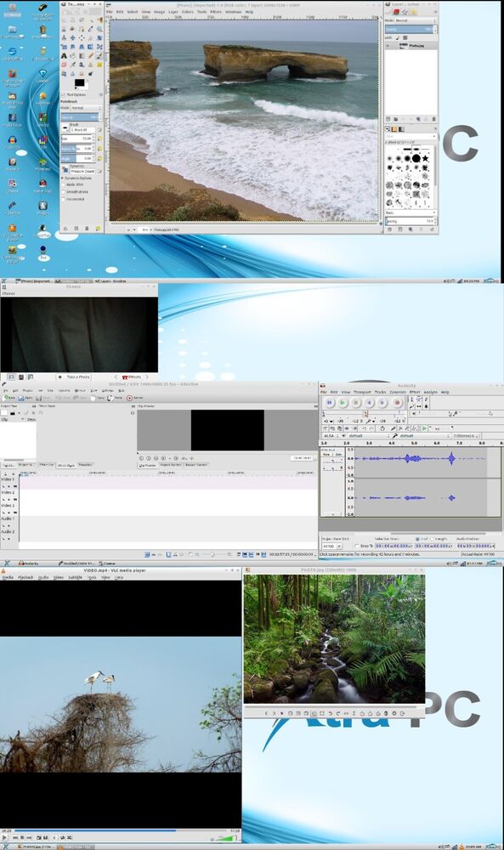The height and width of the screenshot is (850, 504).
Task: Rotate image counterclockwise in image viewer
Action: [330, 713]
